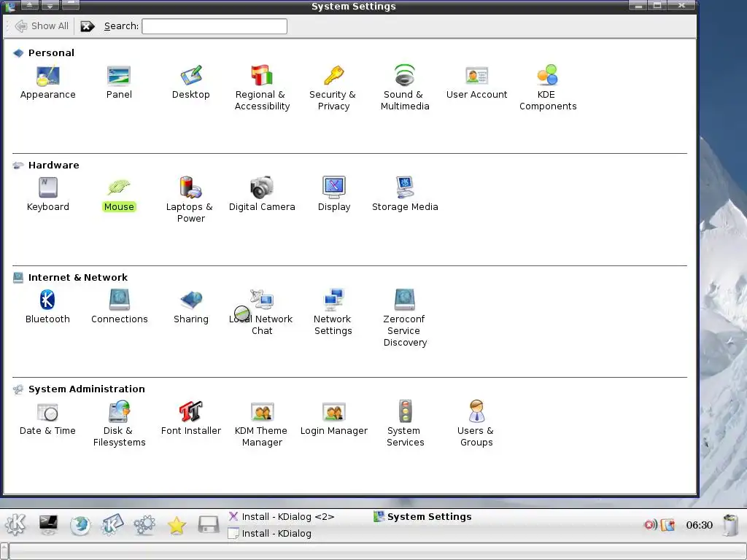Open Connections settings
The image size is (747, 560).
coord(119,307)
